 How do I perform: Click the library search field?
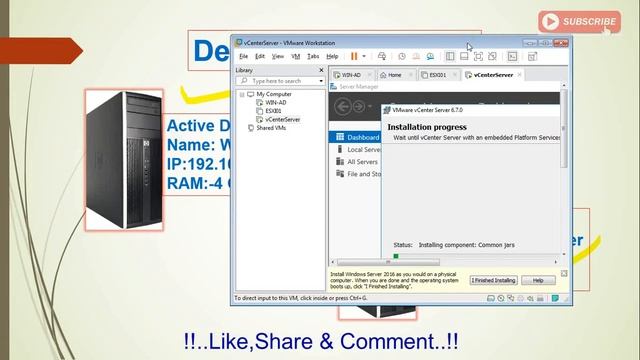click(x=280, y=81)
